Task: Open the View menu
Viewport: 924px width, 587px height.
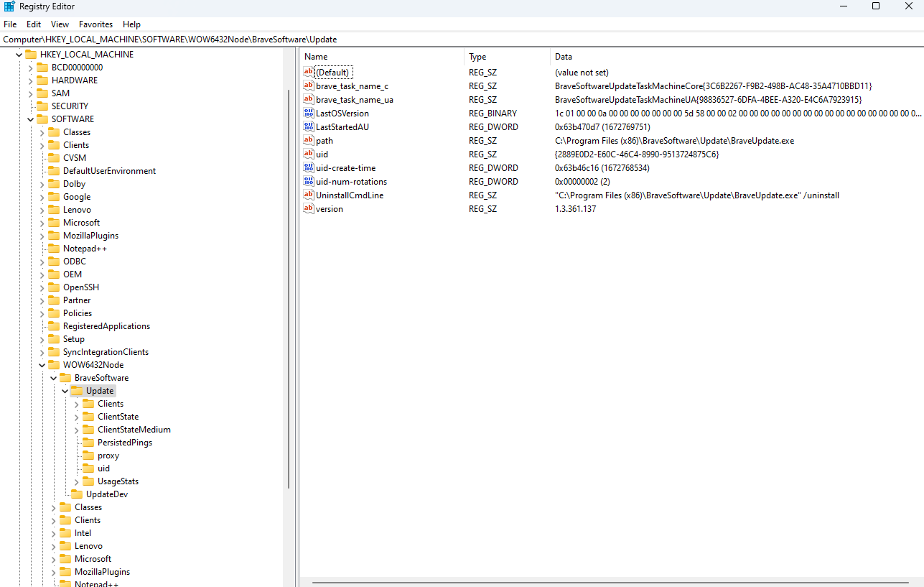Action: point(60,24)
